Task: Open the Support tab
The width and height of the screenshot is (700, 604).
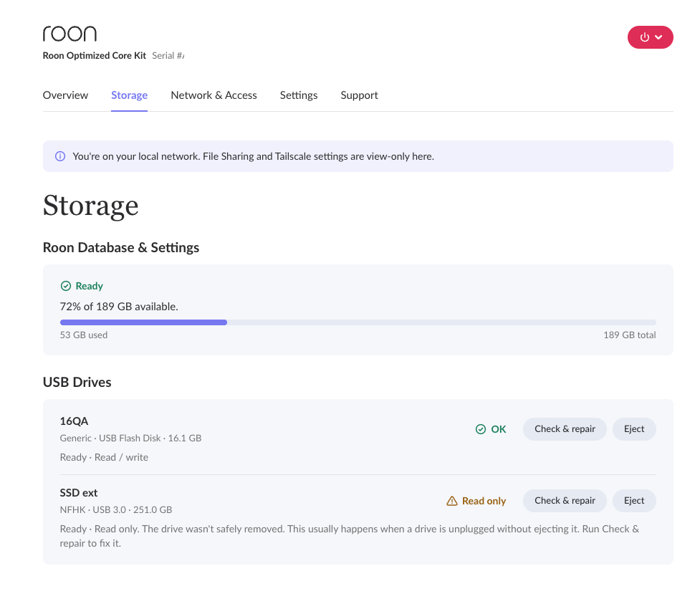Action: [x=359, y=95]
